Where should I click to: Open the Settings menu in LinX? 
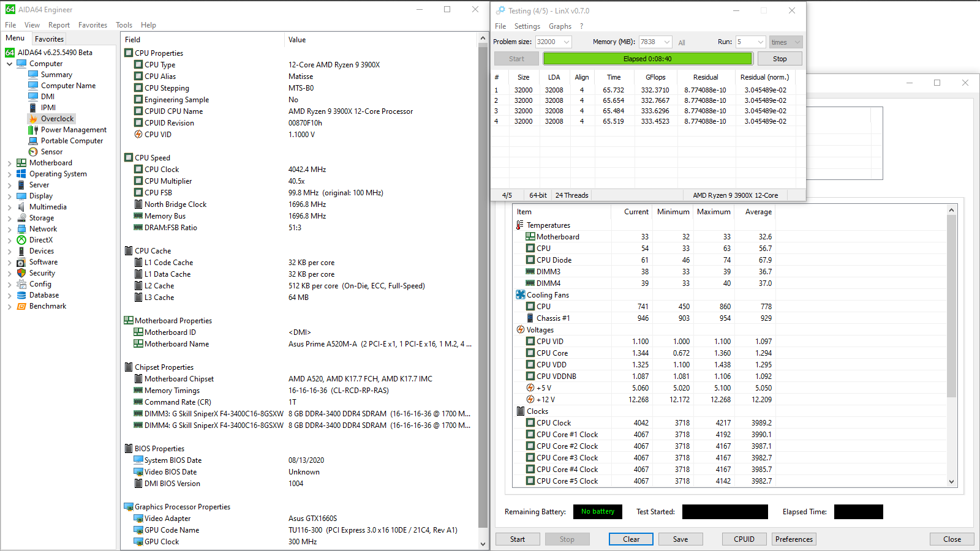coord(527,26)
